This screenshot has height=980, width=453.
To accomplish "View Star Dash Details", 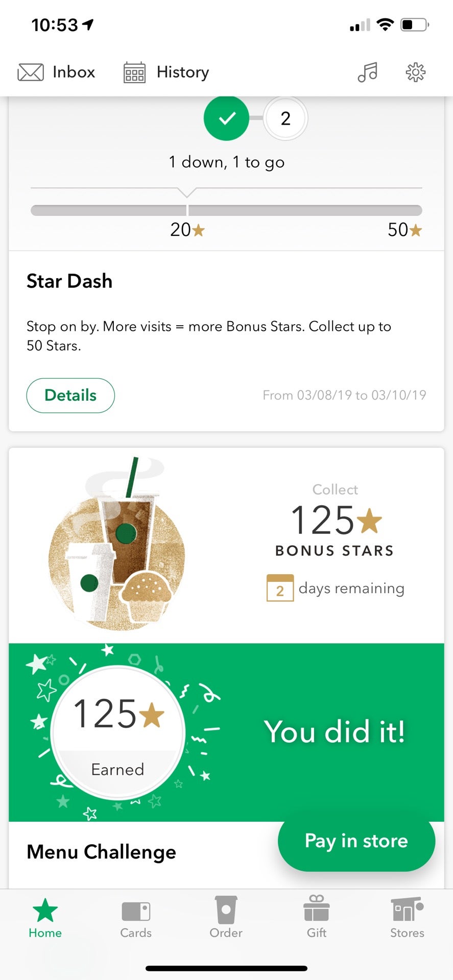I will click(x=70, y=395).
